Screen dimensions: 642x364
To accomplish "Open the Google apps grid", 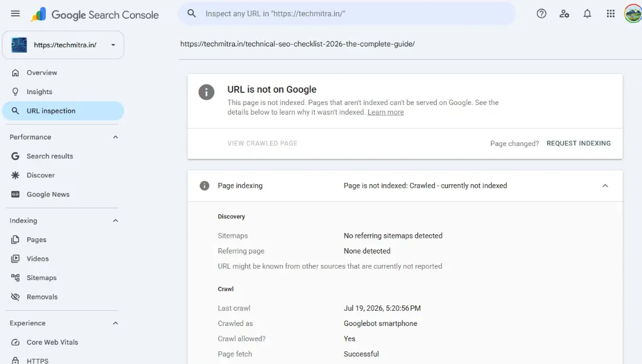I will 611,13.
